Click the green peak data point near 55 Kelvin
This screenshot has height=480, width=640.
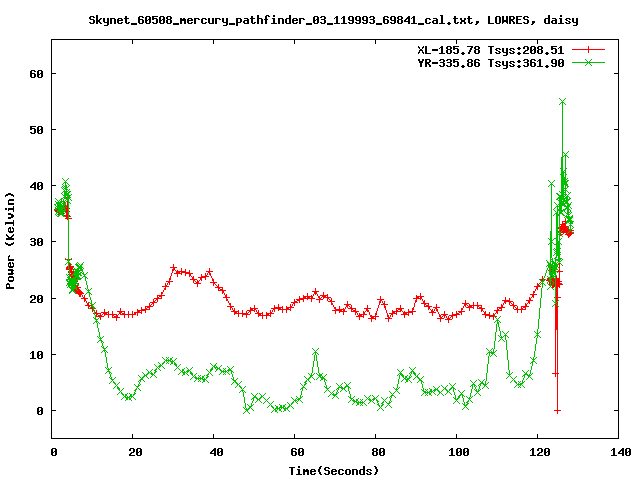click(x=562, y=102)
